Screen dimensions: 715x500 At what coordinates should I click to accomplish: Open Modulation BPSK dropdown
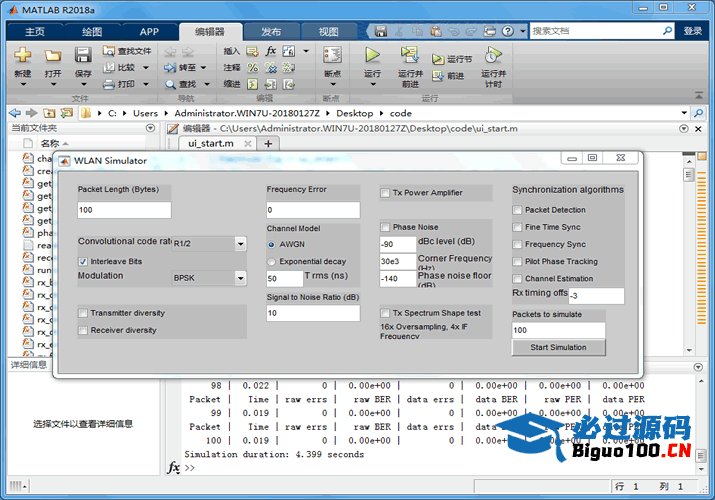click(241, 278)
